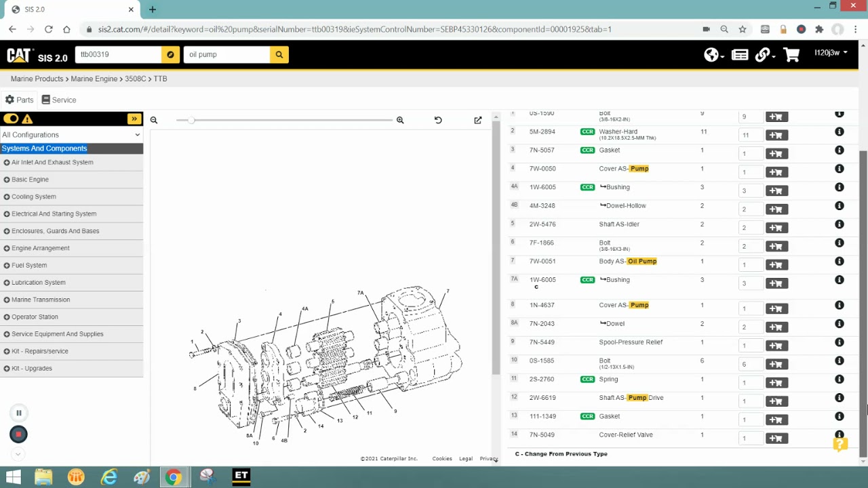Image resolution: width=868 pixels, height=488 pixels.
Task: Edit quantity field for Bolt 0S-1585
Action: point(750,365)
